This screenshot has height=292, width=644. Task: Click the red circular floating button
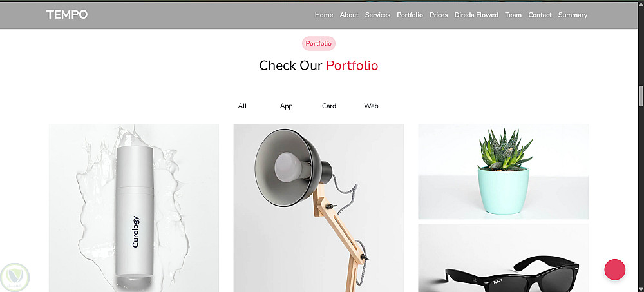point(614,270)
